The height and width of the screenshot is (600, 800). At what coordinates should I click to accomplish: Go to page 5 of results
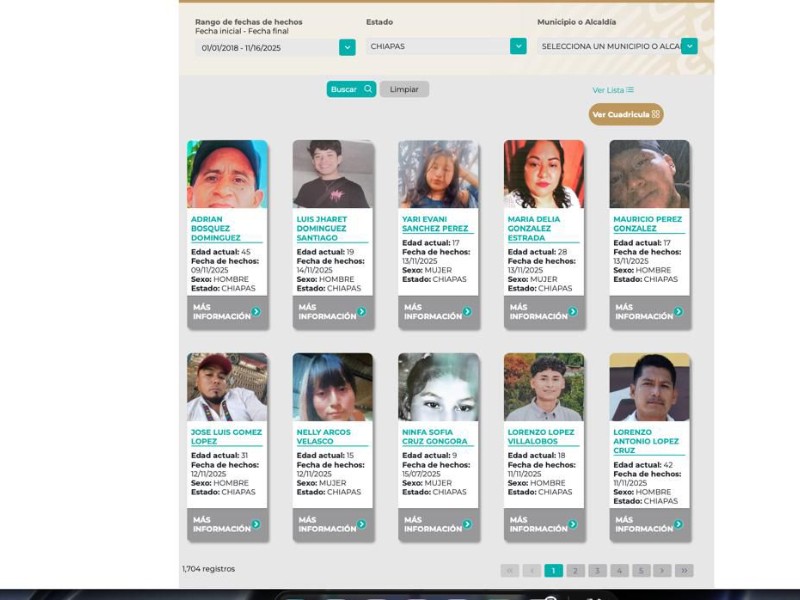click(641, 570)
